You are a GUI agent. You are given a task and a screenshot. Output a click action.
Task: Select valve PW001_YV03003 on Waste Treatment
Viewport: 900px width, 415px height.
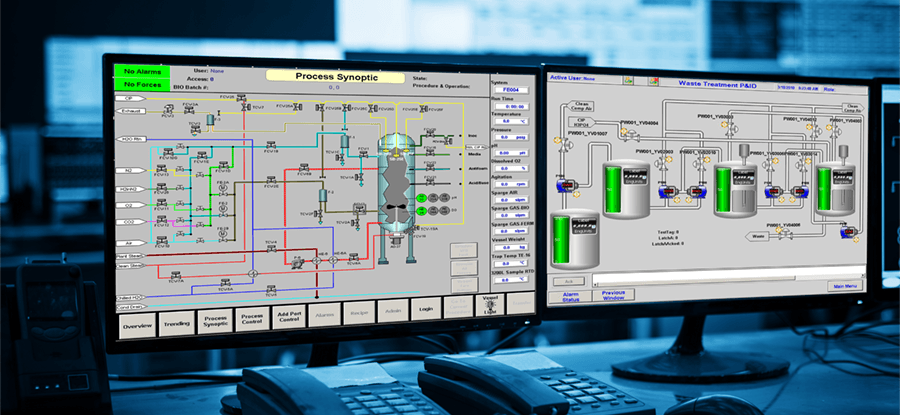pyautogui.click(x=730, y=129)
